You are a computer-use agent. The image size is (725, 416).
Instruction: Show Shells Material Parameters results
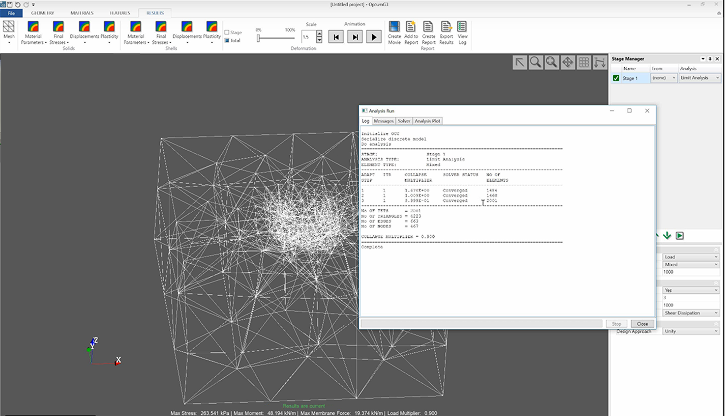tap(135, 32)
